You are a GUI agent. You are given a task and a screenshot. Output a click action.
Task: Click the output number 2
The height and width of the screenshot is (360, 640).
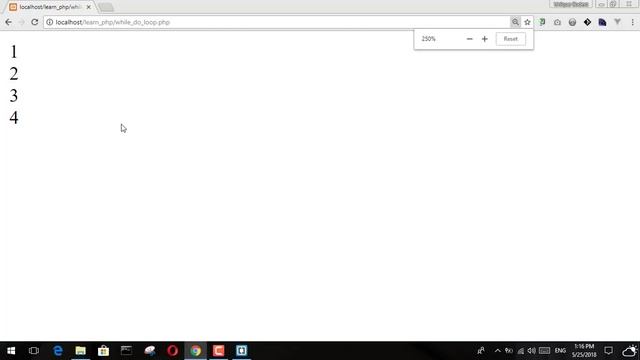click(14, 74)
